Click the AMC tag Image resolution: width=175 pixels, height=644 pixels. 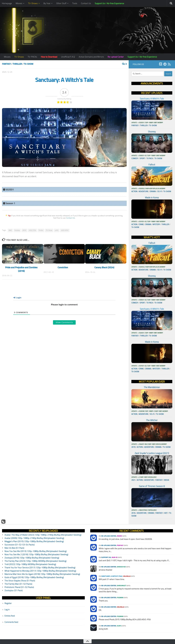coord(10,231)
